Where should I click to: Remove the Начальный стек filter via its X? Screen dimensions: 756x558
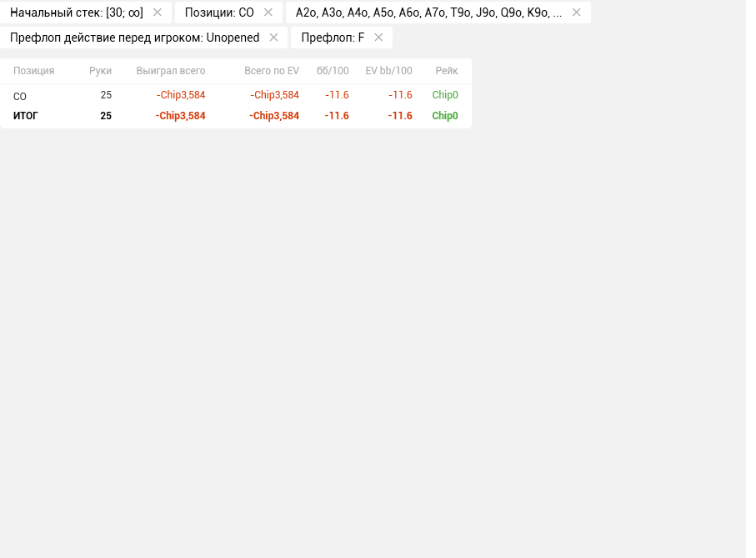pos(158,13)
